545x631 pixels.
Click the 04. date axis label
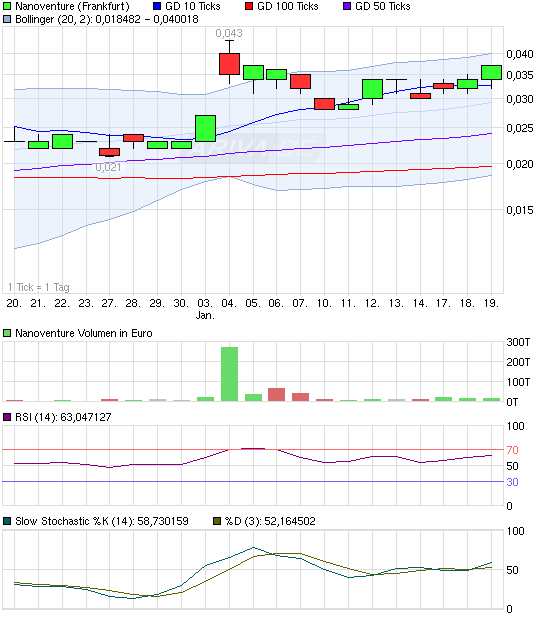tap(229, 303)
